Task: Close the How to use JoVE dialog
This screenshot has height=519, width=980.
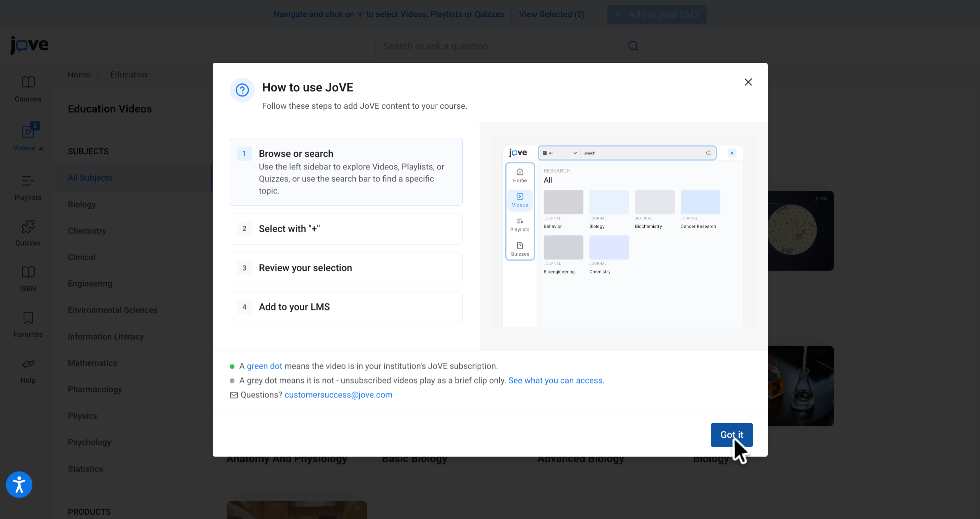Action: click(748, 82)
